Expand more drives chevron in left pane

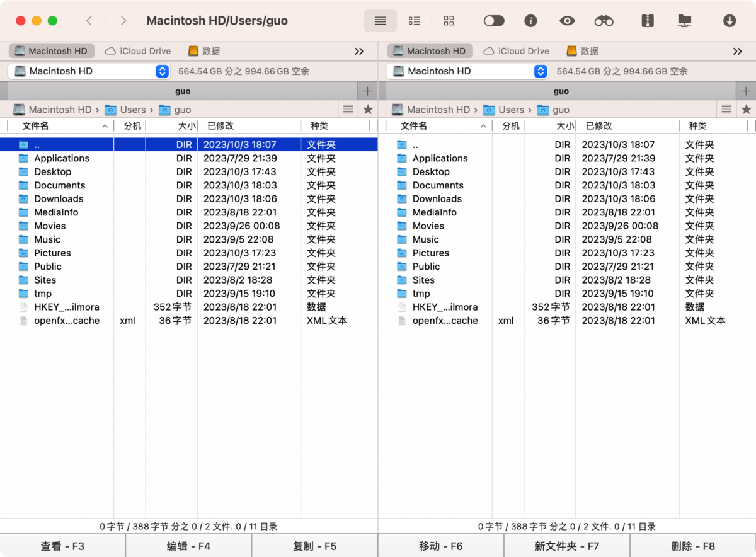pyautogui.click(x=359, y=51)
